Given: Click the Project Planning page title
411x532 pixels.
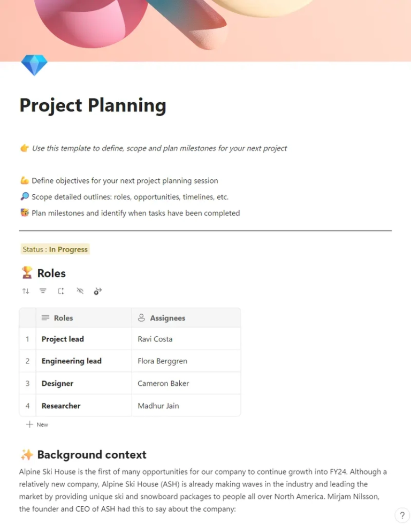Looking at the screenshot, I should 92,105.
